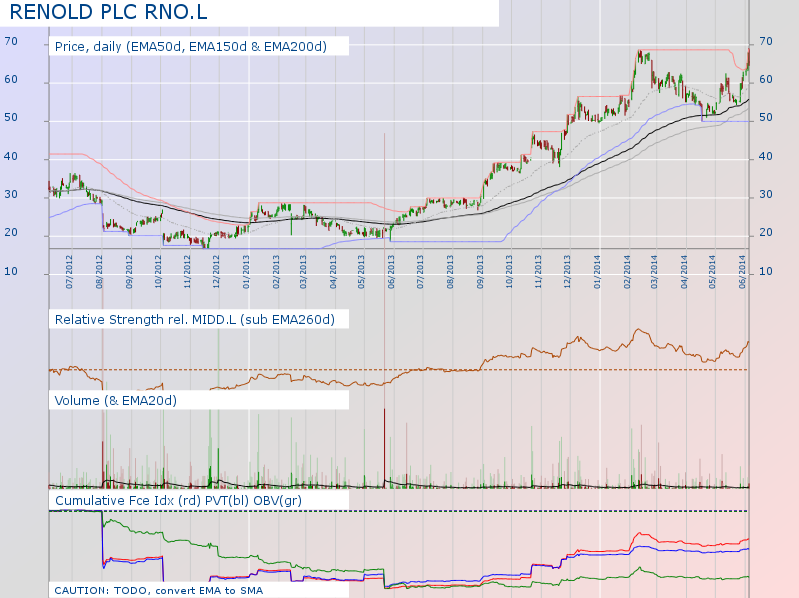Click the right price axis value 20
Viewport: 799px width, 598px height.
coord(766,232)
